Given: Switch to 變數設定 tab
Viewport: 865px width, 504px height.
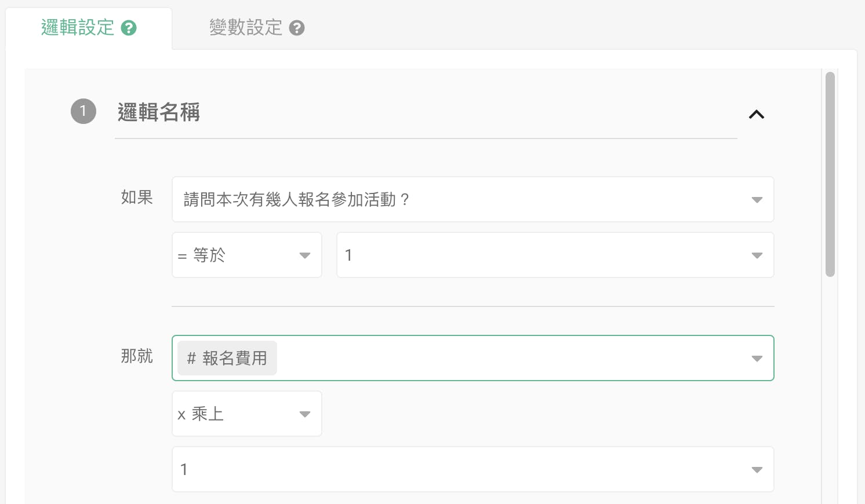Looking at the screenshot, I should click(x=246, y=28).
